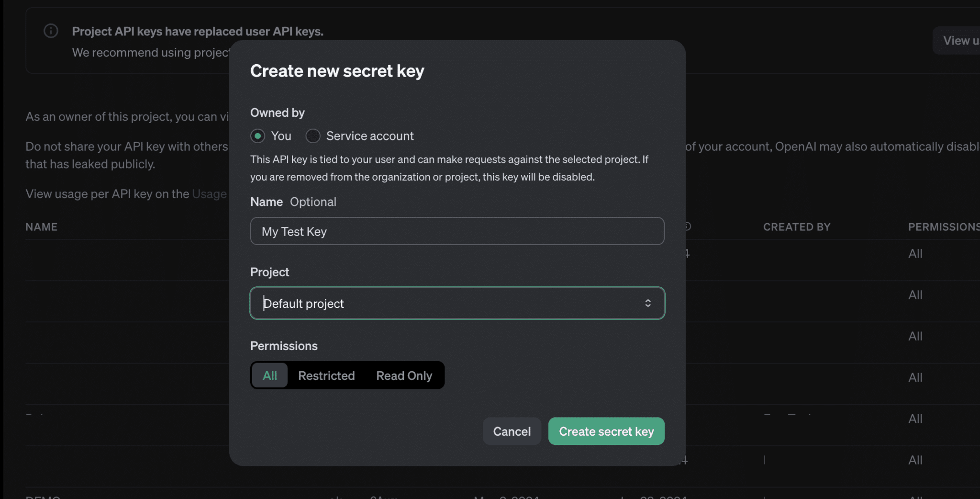Click the "Permissions" label in the dialog
This screenshot has width=980, height=499.
(284, 346)
